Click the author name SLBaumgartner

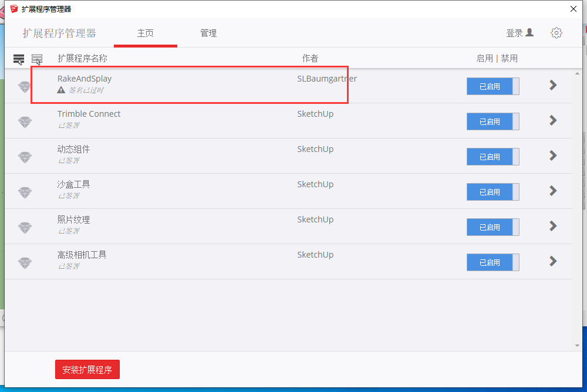click(327, 79)
